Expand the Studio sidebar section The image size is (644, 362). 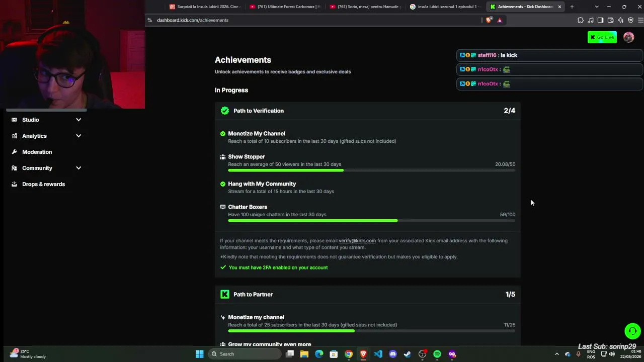click(x=78, y=120)
